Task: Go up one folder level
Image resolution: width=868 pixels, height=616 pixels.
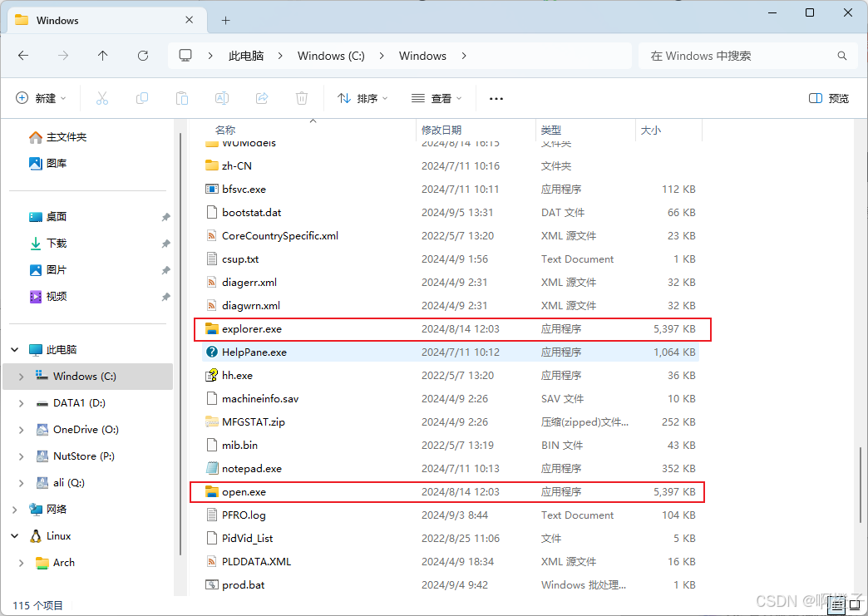Action: (102, 56)
